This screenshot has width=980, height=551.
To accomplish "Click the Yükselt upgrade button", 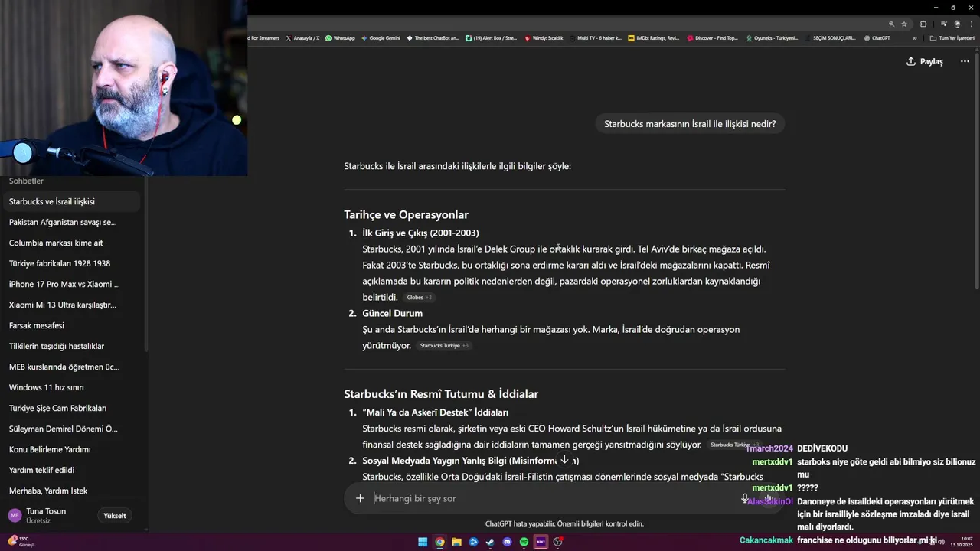I will 115,516.
